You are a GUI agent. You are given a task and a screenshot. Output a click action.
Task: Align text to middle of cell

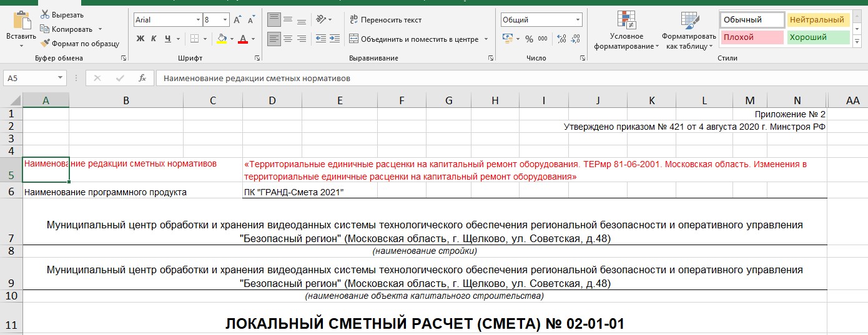[288, 20]
